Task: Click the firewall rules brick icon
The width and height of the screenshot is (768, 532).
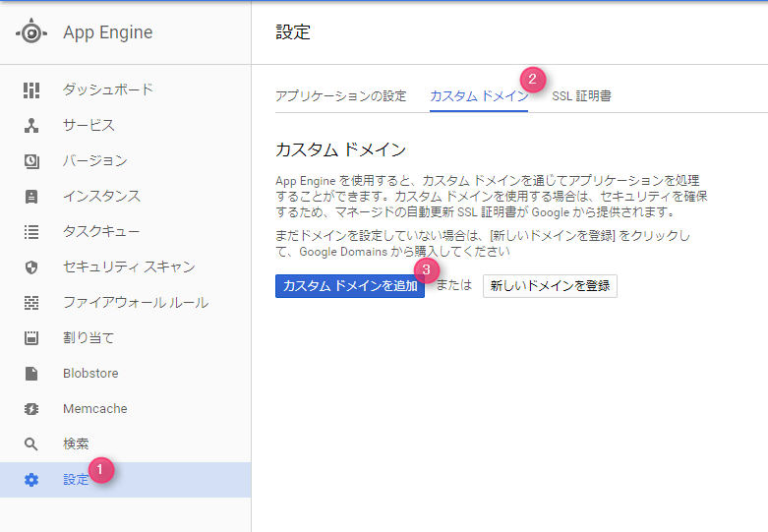Action: click(x=31, y=303)
